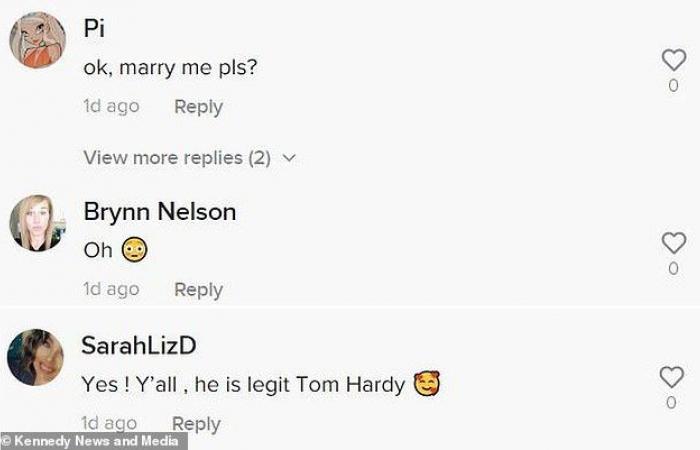Click the flushed face emoji in Brynn's comment

[x=134, y=250]
